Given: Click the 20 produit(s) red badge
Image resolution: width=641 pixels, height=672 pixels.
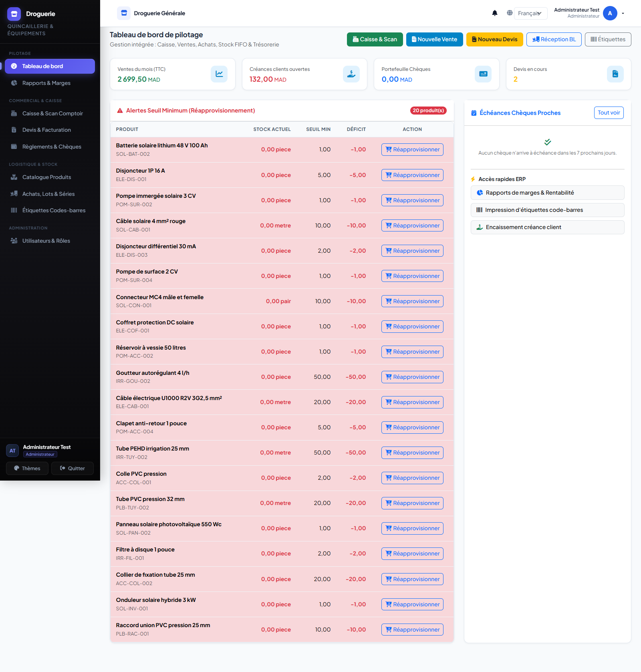Looking at the screenshot, I should (x=428, y=111).
